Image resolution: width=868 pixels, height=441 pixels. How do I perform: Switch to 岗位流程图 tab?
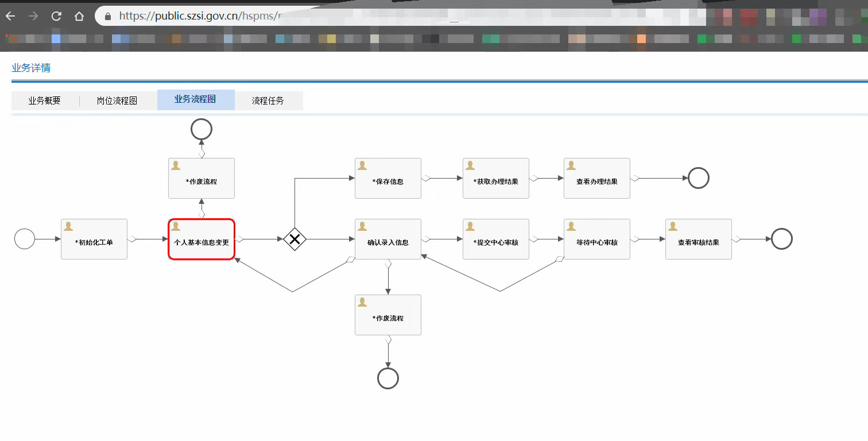(x=117, y=100)
